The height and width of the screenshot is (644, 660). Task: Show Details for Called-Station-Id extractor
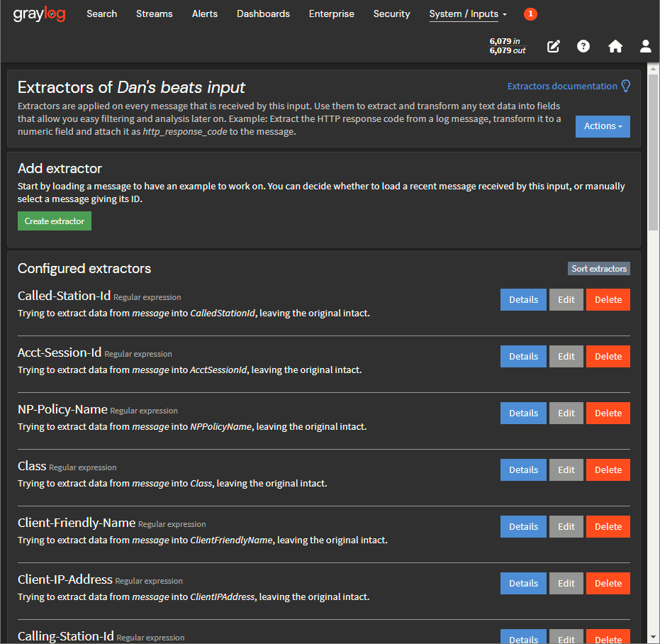click(523, 299)
